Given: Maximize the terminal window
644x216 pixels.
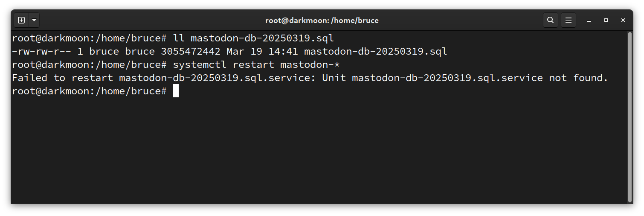Looking at the screenshot, I should click(x=606, y=20).
